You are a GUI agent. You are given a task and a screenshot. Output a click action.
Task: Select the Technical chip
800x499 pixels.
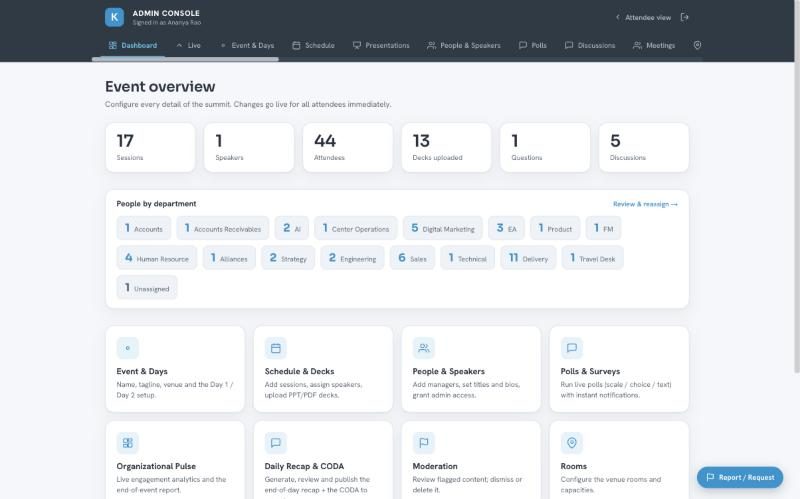coord(468,258)
